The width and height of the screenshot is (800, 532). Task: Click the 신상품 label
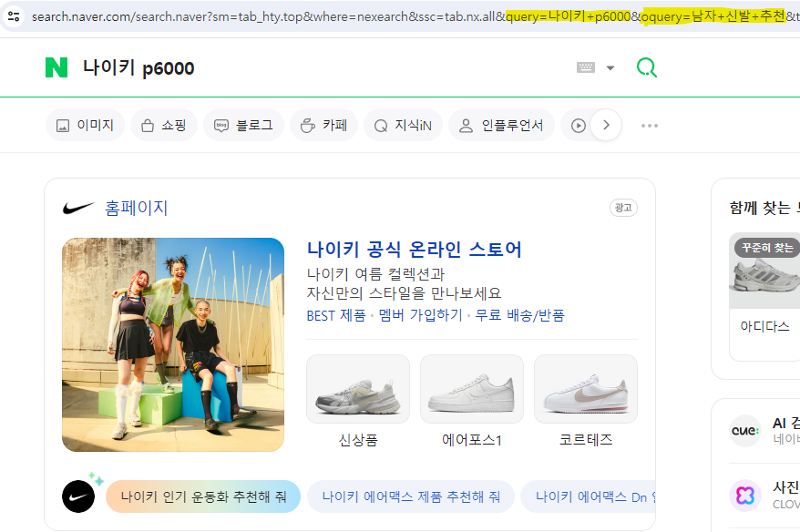coord(358,440)
